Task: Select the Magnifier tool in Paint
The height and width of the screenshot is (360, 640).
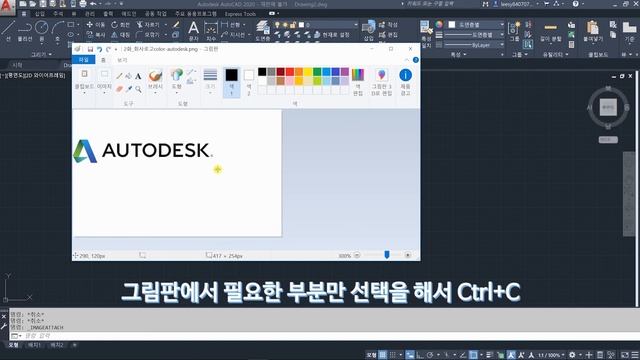Action: tap(138, 89)
